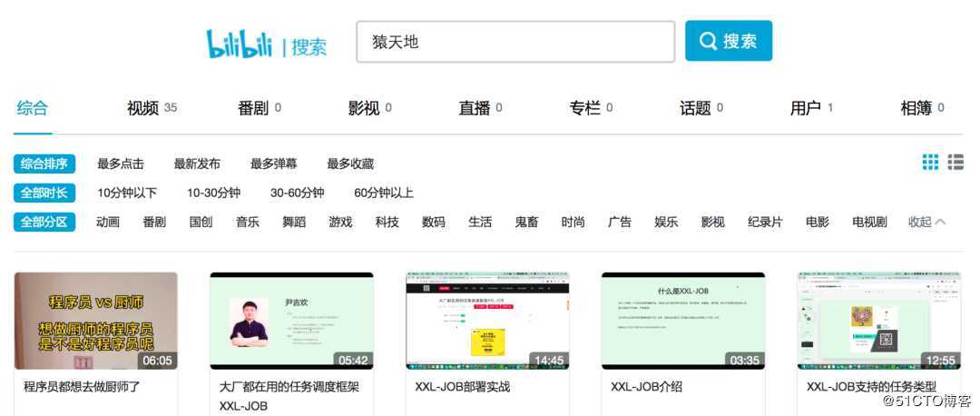The image size is (980, 416).
Task: Filter by 数码 category
Action: tap(434, 222)
